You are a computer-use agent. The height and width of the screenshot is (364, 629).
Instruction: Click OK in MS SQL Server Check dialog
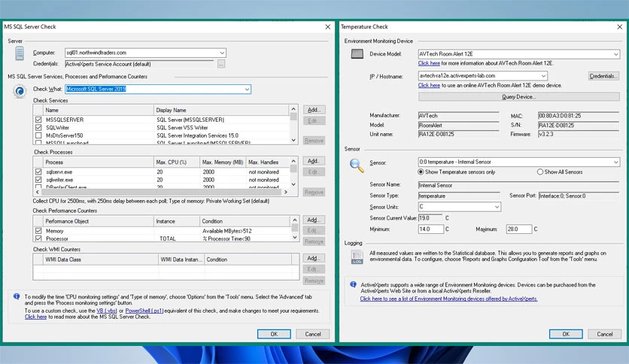click(274, 334)
